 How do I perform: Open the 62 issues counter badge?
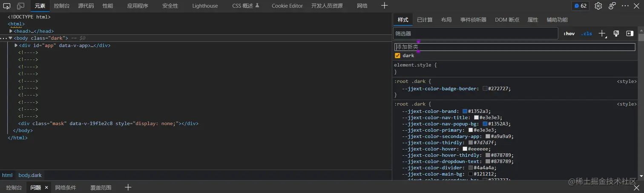(580, 6)
